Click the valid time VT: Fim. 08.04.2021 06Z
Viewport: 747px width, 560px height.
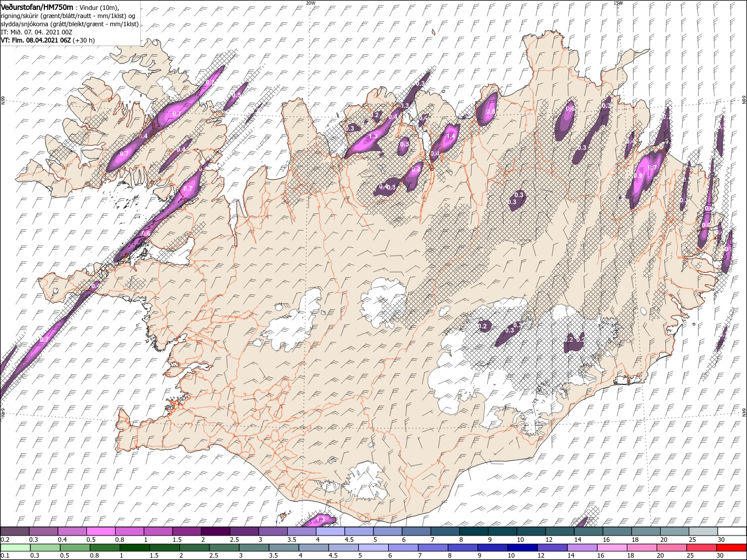[x=36, y=40]
